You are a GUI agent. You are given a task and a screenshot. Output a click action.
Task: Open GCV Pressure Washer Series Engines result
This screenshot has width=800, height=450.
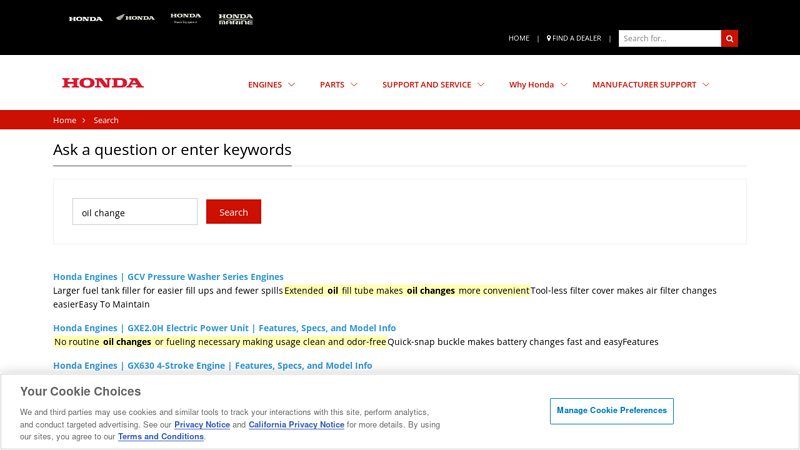(x=168, y=277)
